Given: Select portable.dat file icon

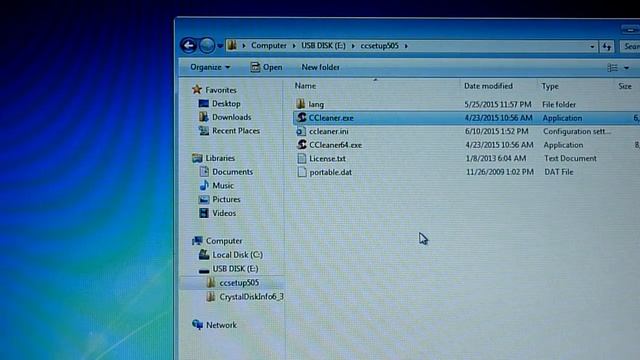Looking at the screenshot, I should [x=302, y=172].
